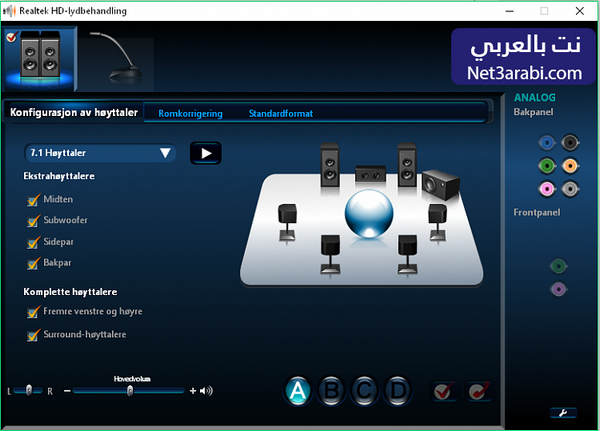The width and height of the screenshot is (600, 431).
Task: Click the rear right speaker in diagram
Action: 408,254
